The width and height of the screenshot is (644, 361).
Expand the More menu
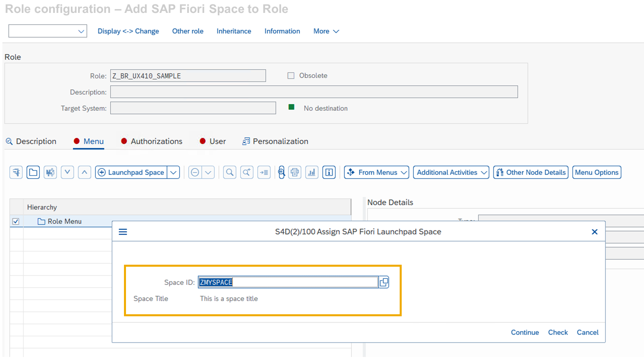[x=326, y=31]
